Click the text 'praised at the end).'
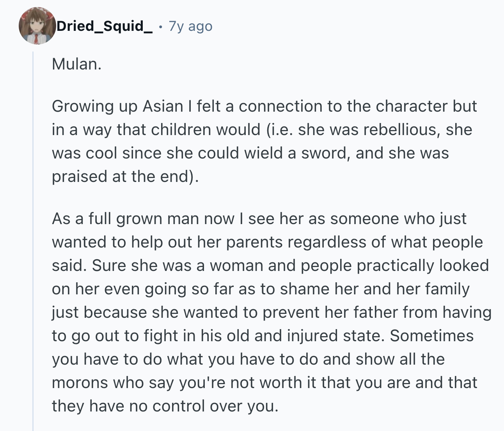Viewport: 504px width, 431px height. (125, 176)
